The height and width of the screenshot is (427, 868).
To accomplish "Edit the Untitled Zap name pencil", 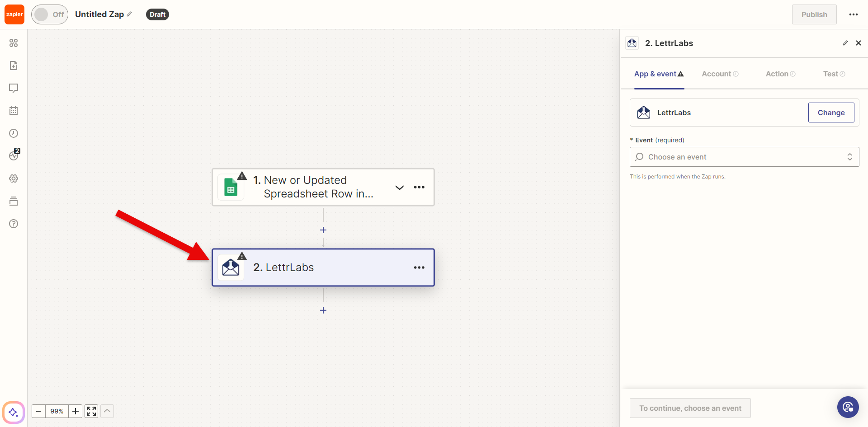I will [129, 14].
